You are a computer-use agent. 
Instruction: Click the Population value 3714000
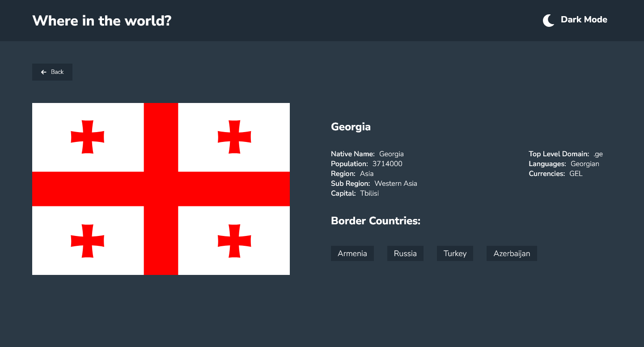pos(387,163)
